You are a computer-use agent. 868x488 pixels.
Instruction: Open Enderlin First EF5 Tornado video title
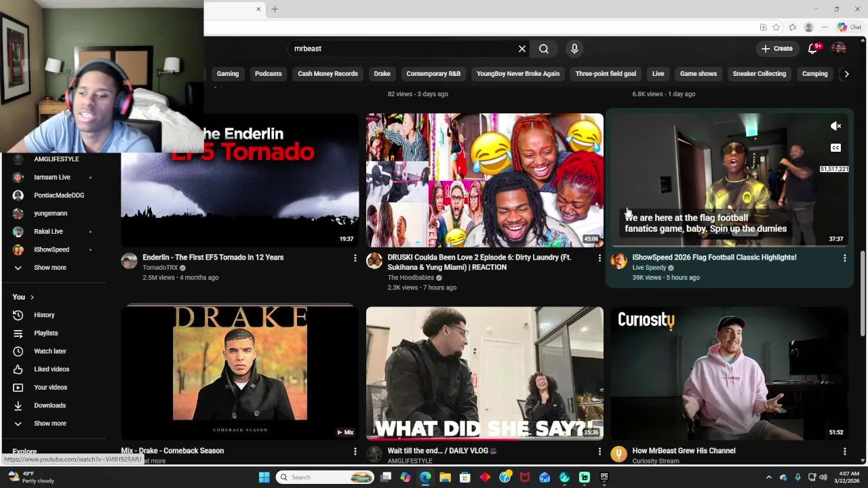tap(213, 258)
